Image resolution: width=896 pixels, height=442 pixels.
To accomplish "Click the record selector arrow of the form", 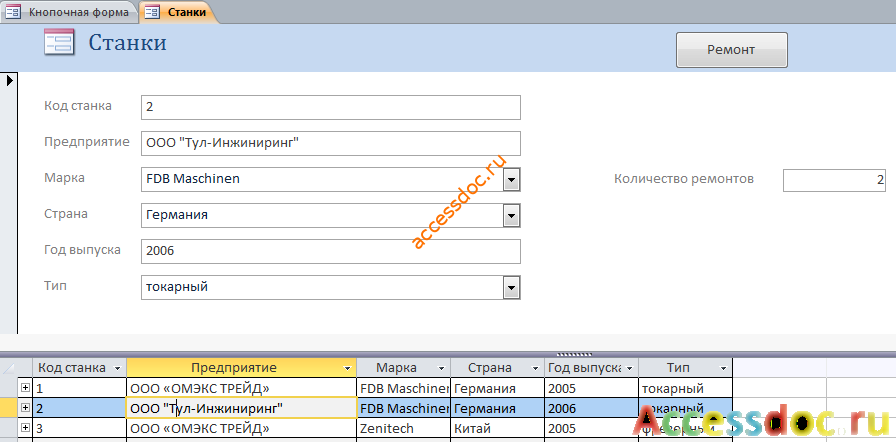I will 9,81.
